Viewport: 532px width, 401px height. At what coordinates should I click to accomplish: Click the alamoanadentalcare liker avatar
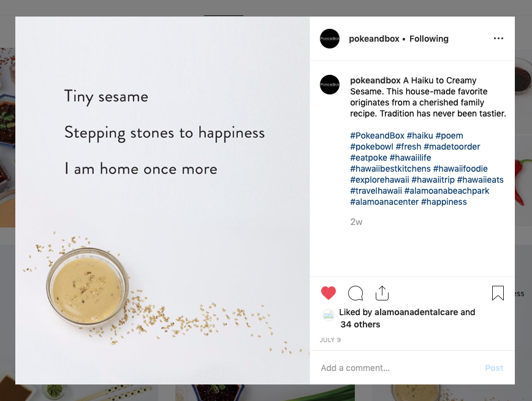[x=329, y=315]
